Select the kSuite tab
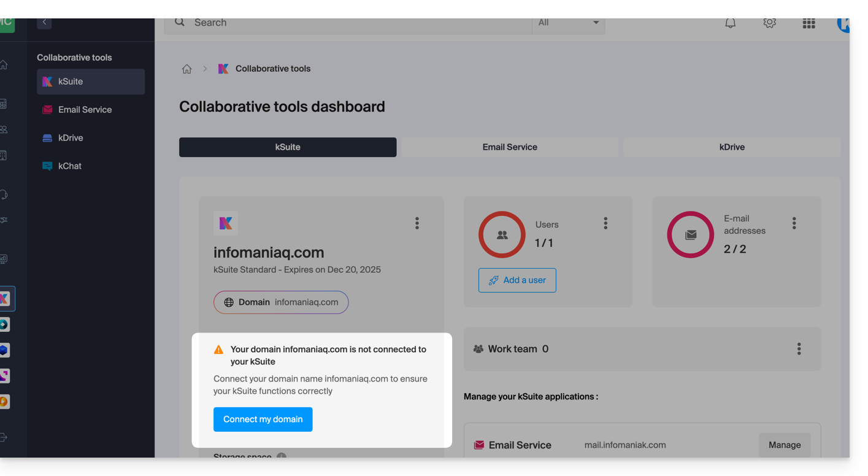 click(x=288, y=147)
